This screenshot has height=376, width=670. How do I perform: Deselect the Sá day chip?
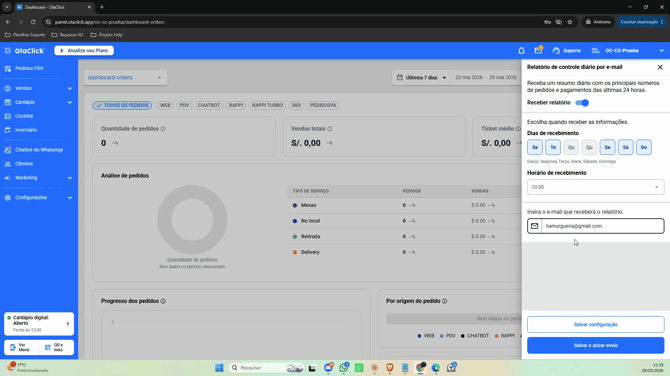pyautogui.click(x=626, y=147)
